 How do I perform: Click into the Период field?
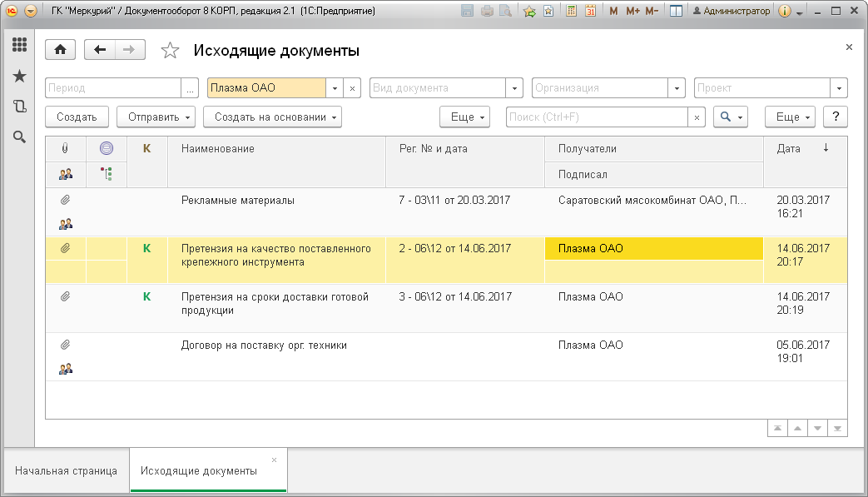pos(113,88)
